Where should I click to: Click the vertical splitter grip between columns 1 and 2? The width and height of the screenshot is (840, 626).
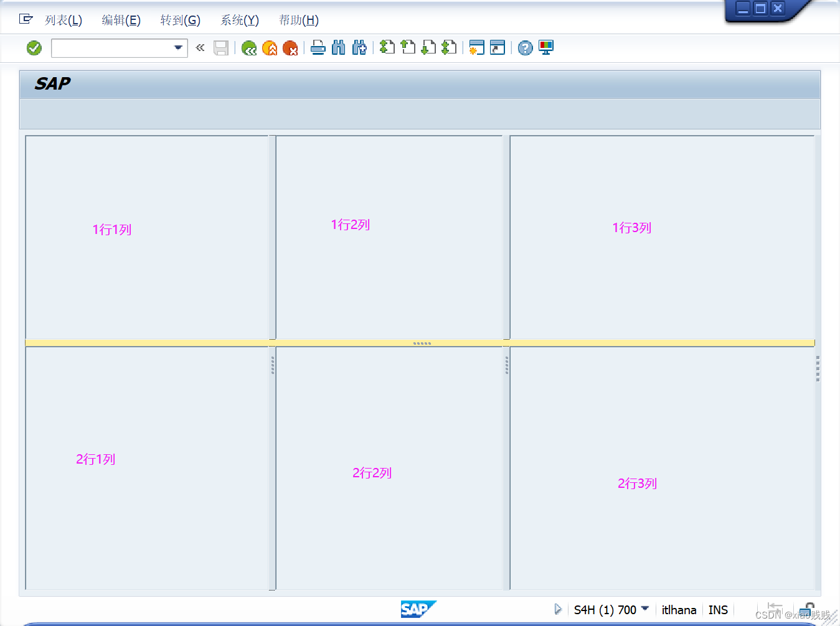(x=273, y=365)
